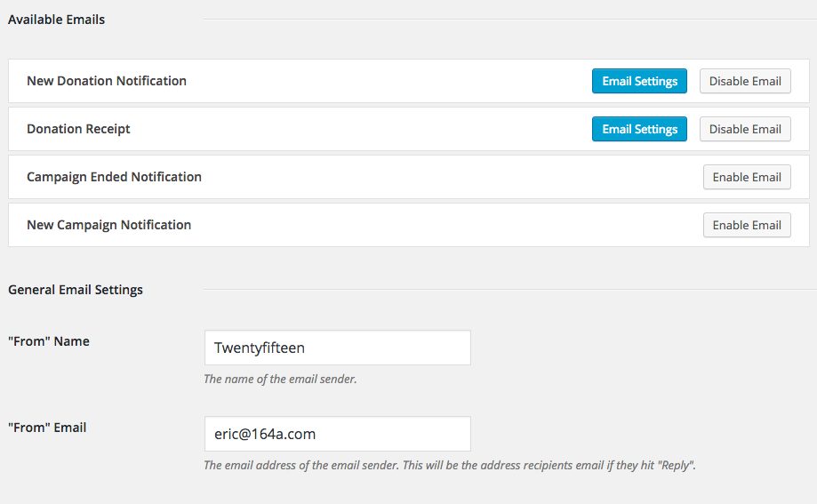Open Email Settings for Donation Receipt
The width and height of the screenshot is (817, 504).
point(639,129)
